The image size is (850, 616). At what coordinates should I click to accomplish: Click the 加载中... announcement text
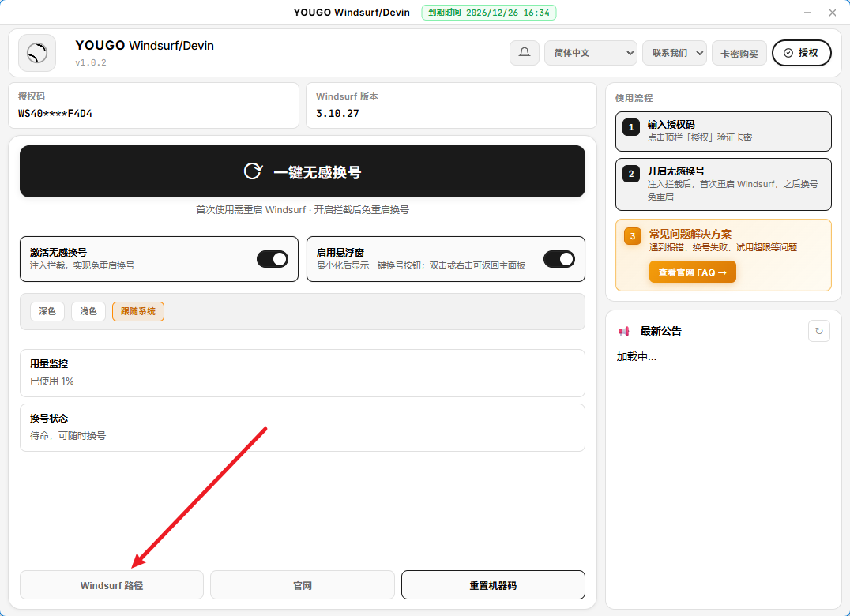(x=637, y=356)
